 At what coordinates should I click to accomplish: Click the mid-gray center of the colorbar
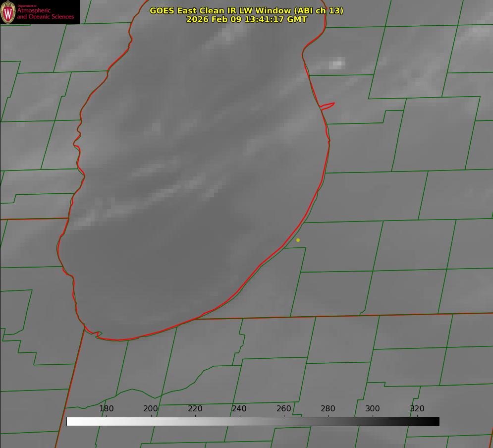coord(253,422)
